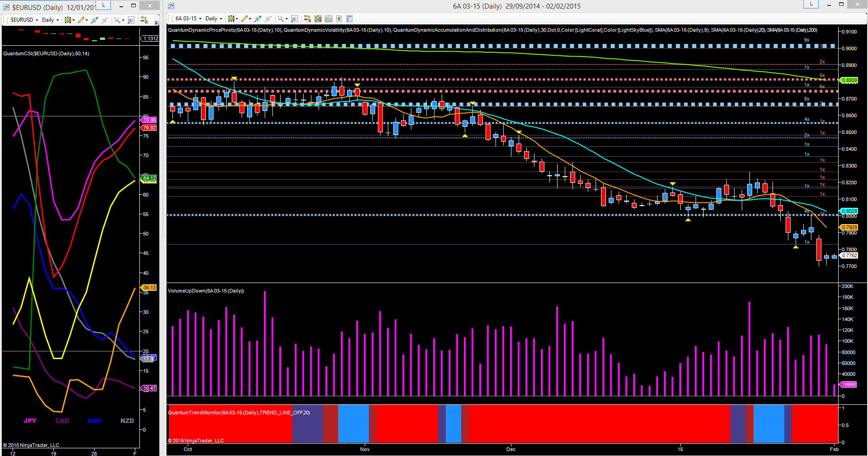Open the Strategies dollar icon in the 6A chart toolbar
The image size is (868, 456).
[x=339, y=19]
